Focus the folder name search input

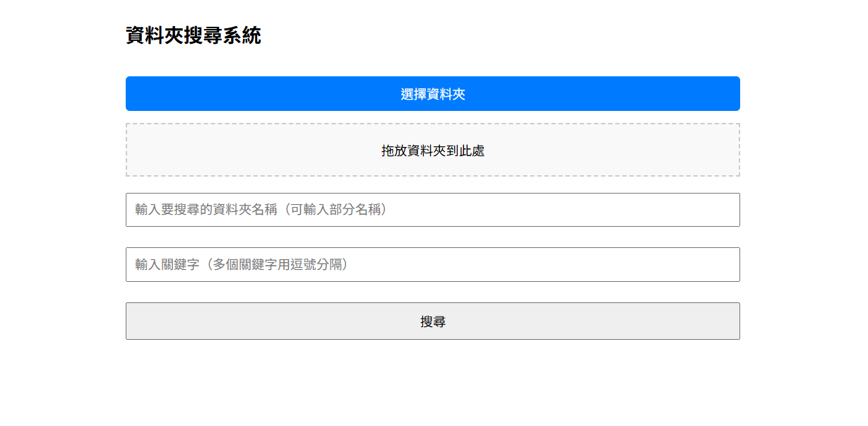click(432, 210)
